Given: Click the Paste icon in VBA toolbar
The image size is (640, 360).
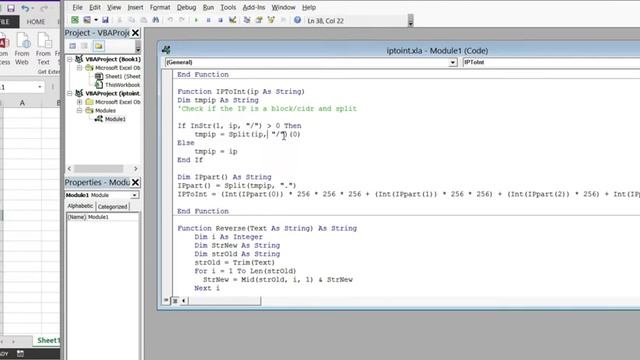Looking at the screenshot, I should (144, 20).
